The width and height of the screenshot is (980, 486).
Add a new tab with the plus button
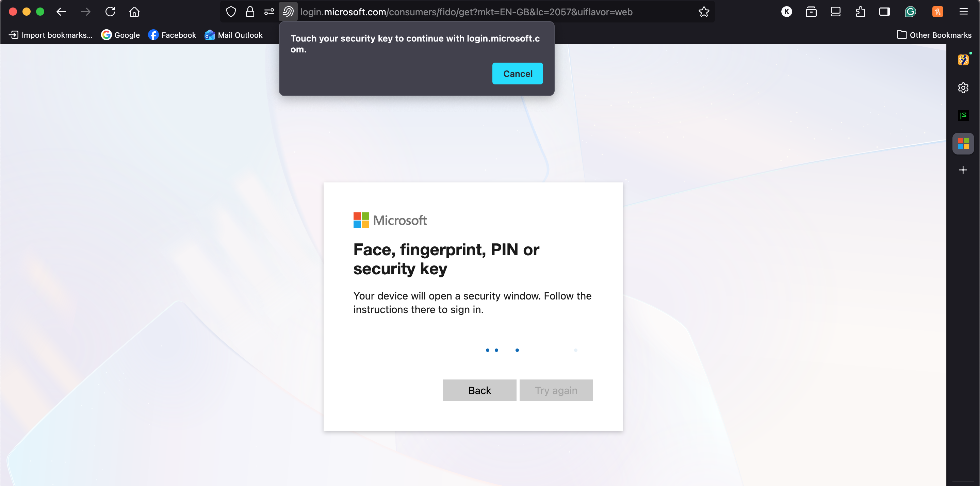963,170
